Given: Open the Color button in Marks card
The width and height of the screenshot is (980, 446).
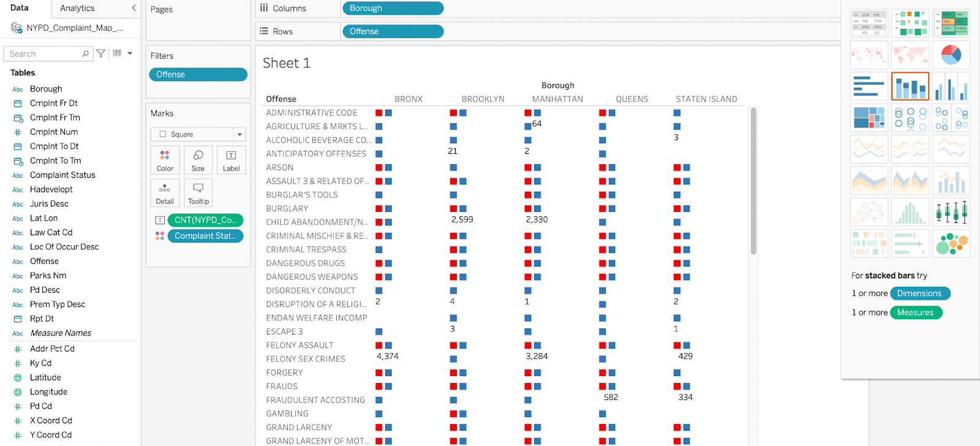Looking at the screenshot, I should pos(165,160).
